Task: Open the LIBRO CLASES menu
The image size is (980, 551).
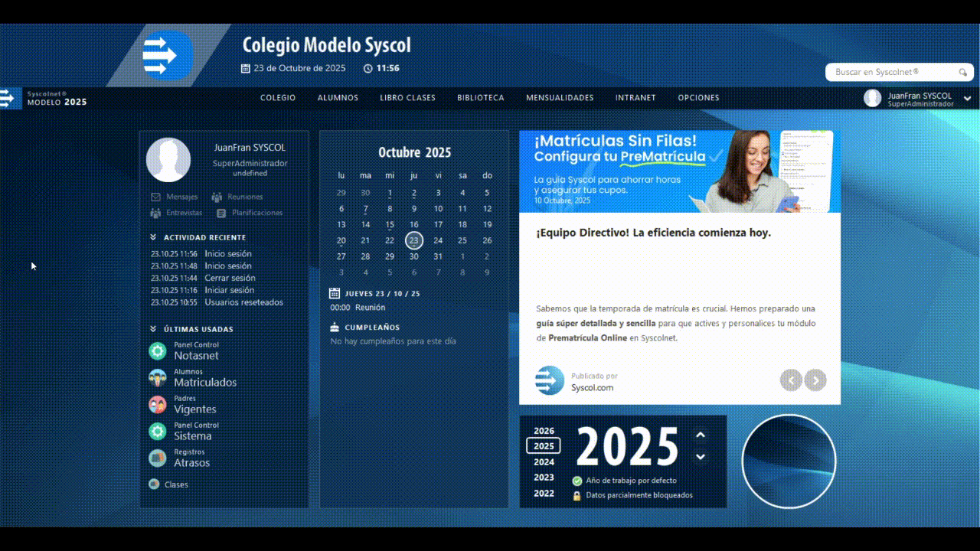Action: tap(407, 98)
